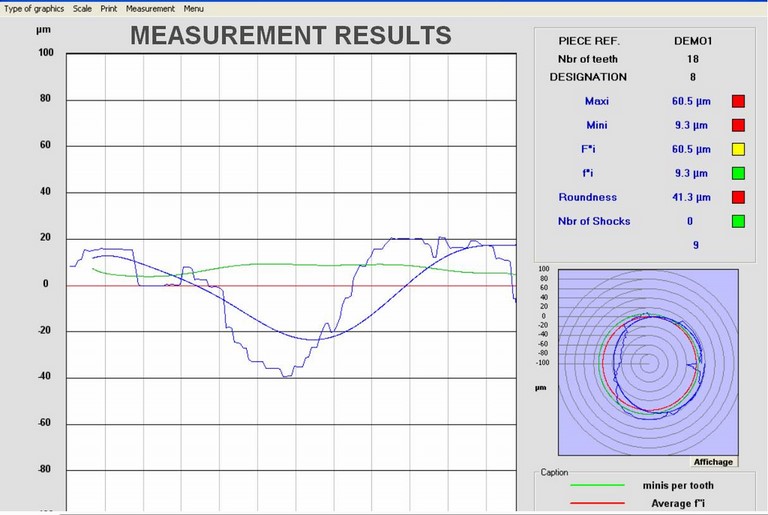
Task: Open the Measurement menu
Action: [x=150, y=8]
